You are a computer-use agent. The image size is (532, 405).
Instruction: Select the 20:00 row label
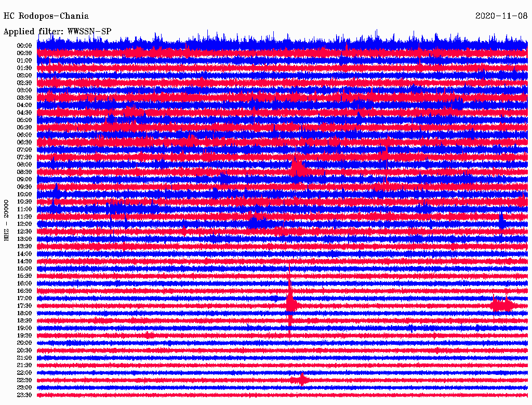click(x=24, y=343)
